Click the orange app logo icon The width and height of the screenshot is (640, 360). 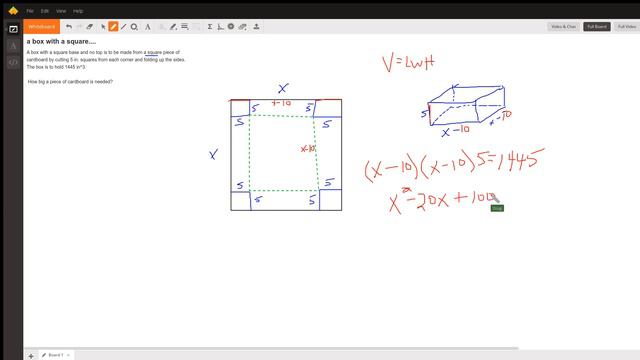[x=13, y=11]
